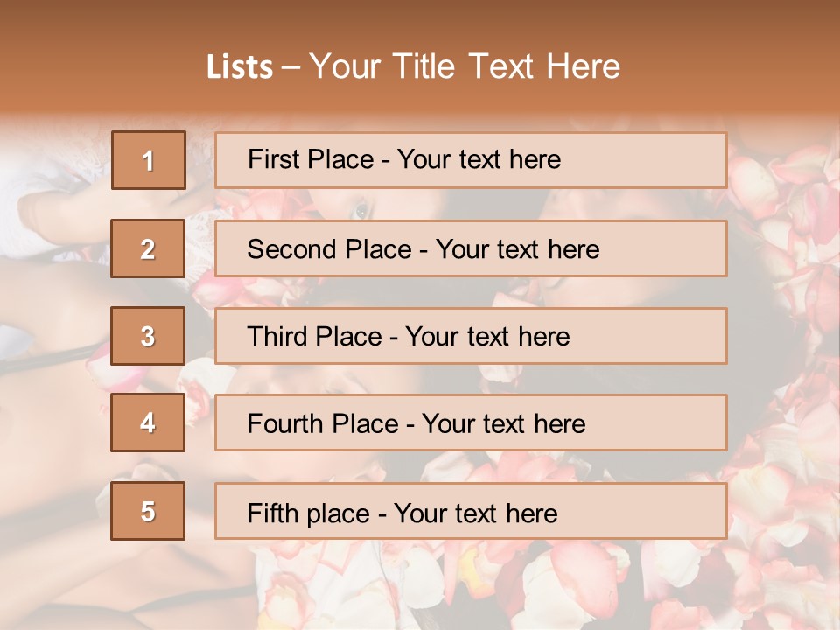Click the Fourth Place text bar
Image resolution: width=840 pixels, height=630 pixels.
point(471,423)
